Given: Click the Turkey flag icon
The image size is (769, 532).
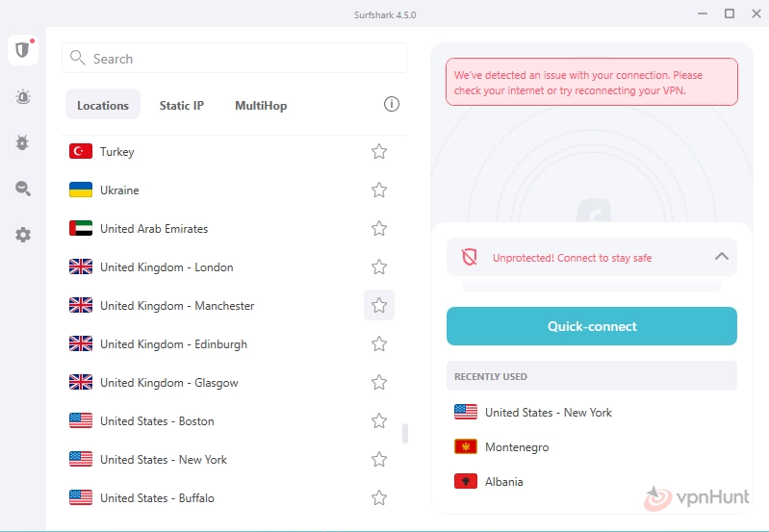Looking at the screenshot, I should (81, 151).
